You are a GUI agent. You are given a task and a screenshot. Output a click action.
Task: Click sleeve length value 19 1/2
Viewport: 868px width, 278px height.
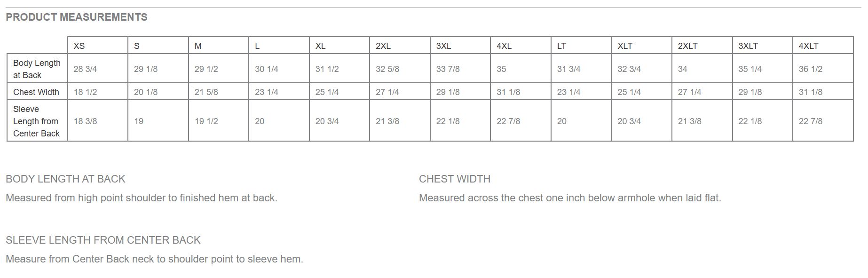tap(219, 121)
